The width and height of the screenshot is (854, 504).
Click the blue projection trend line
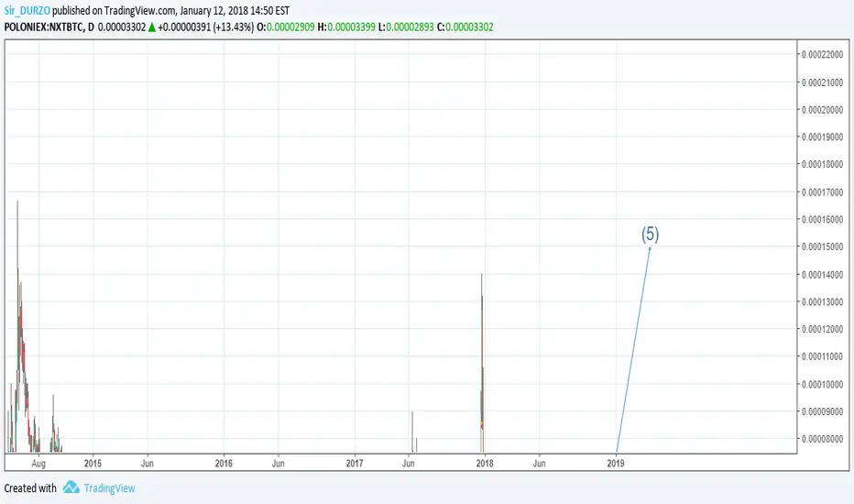[633, 350]
